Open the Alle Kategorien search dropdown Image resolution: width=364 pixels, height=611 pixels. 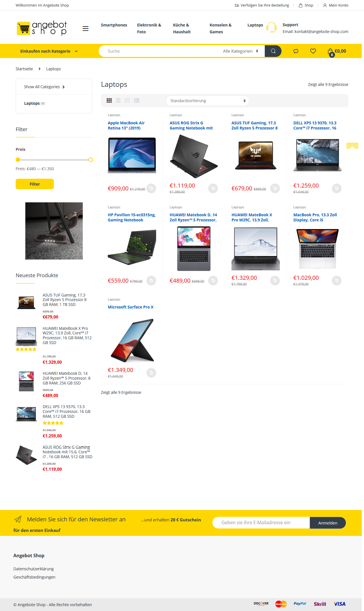click(x=241, y=51)
